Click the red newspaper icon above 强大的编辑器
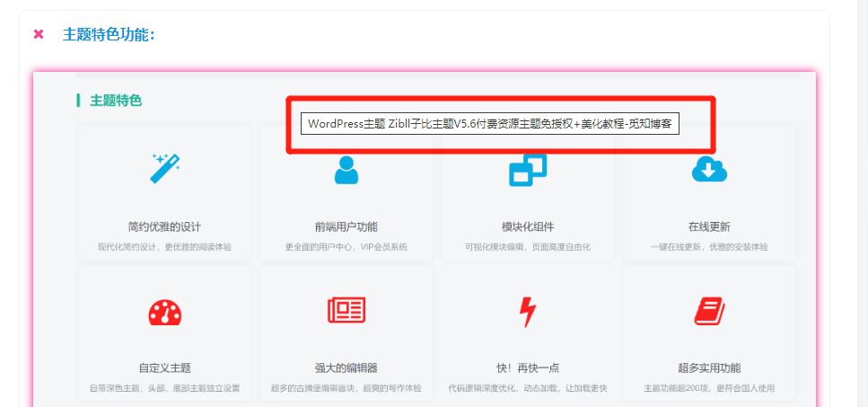The image size is (868, 407). (x=346, y=310)
